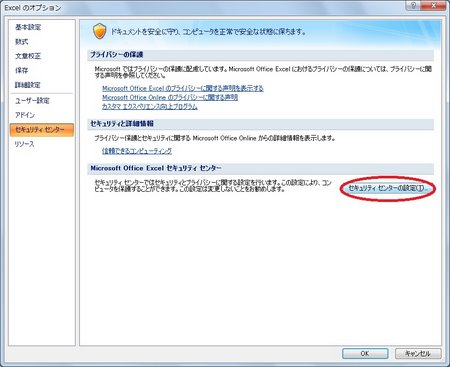Click the help question mark button
Screen dimensions: 450x367
[413, 6]
